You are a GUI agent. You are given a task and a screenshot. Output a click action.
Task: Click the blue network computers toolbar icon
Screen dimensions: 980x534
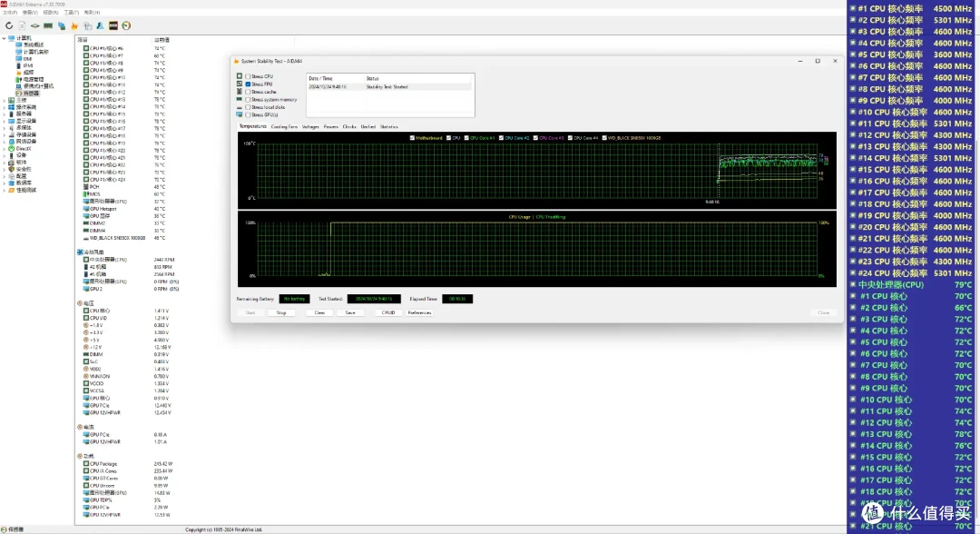coord(62,25)
